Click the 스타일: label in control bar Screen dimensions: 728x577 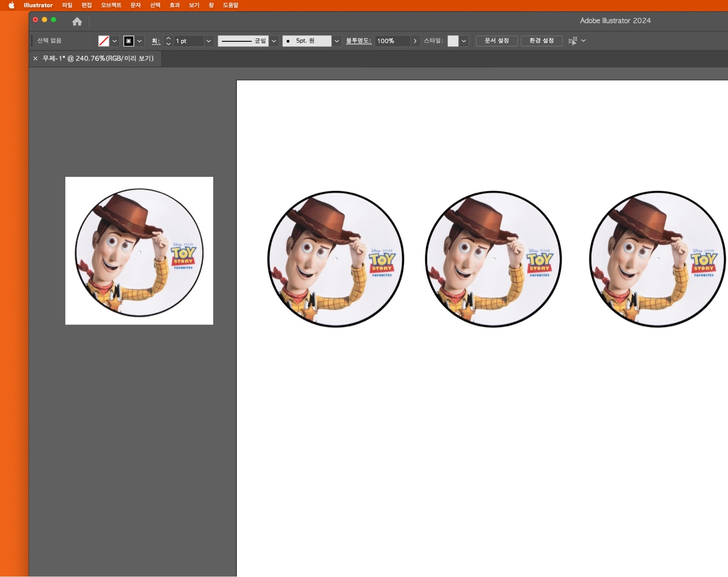[434, 41]
